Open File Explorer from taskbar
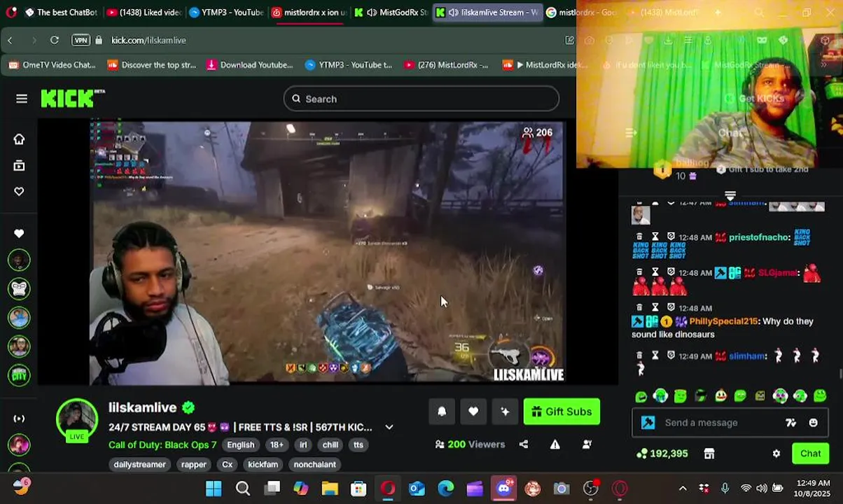Image resolution: width=843 pixels, height=504 pixels. [x=330, y=489]
